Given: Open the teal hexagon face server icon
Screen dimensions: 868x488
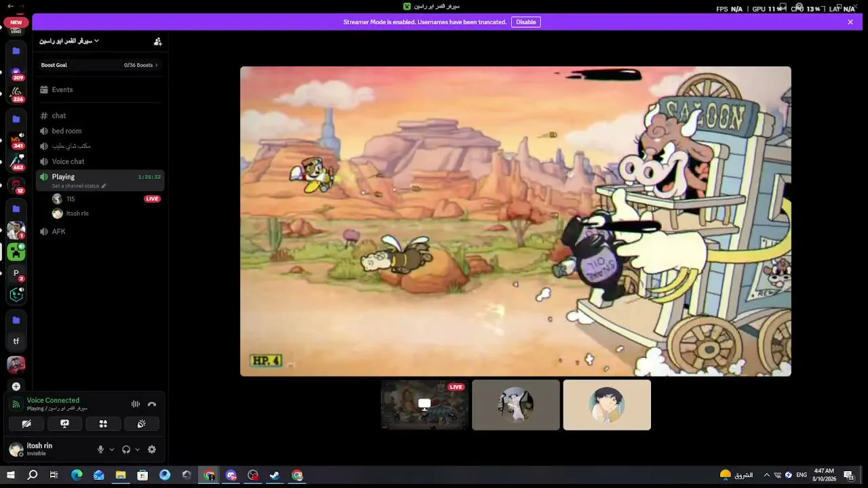Looking at the screenshot, I should point(16,294).
